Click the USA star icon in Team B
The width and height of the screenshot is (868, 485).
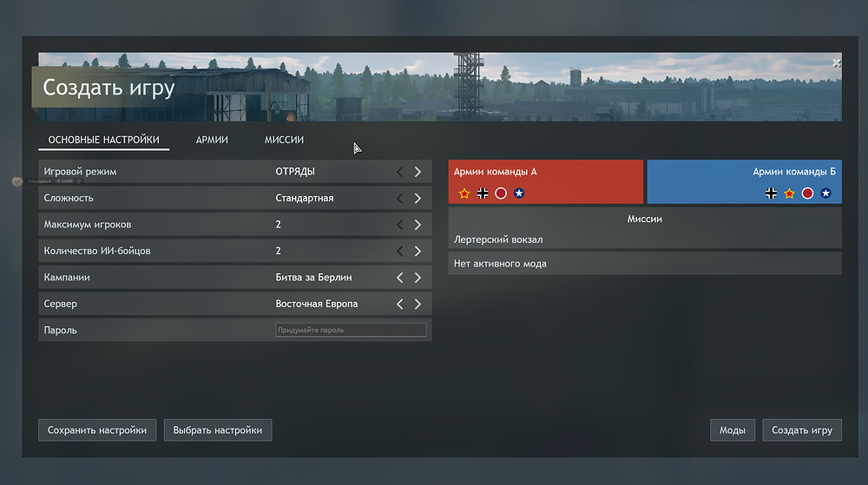click(x=825, y=193)
